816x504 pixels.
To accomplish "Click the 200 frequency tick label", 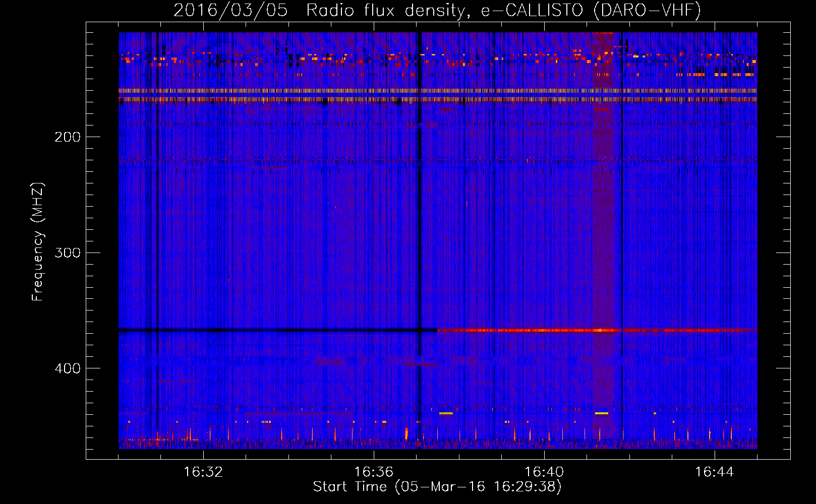I will (68, 137).
